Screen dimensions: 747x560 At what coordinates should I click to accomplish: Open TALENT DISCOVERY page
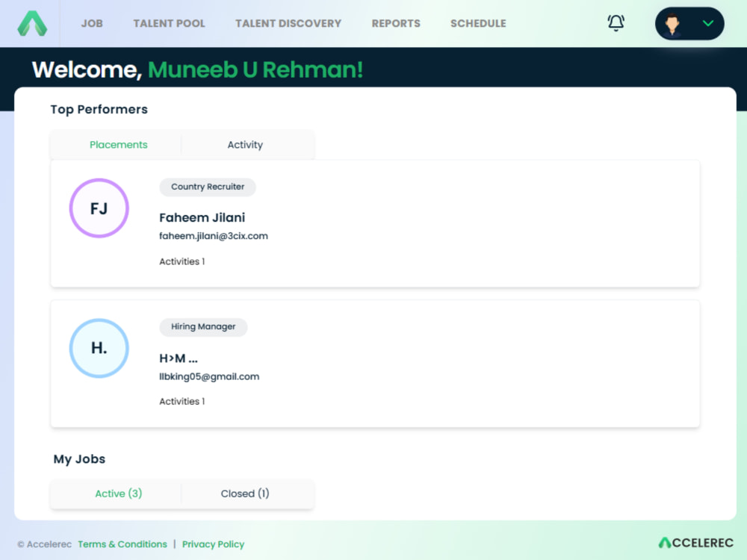[x=288, y=23]
